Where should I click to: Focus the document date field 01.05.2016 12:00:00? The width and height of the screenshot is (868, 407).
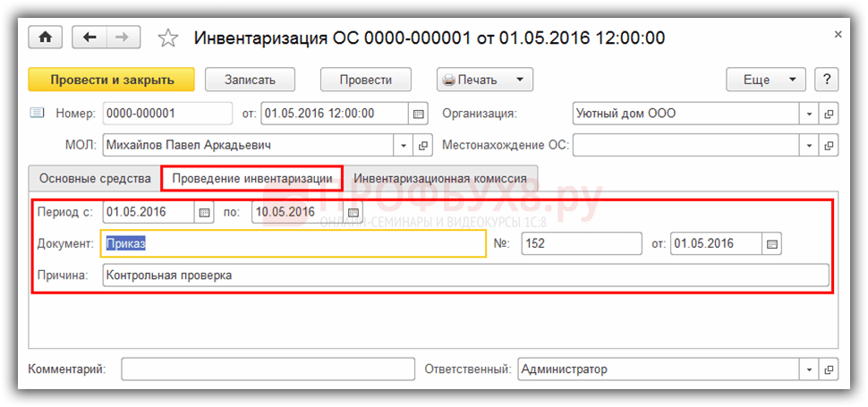[335, 114]
